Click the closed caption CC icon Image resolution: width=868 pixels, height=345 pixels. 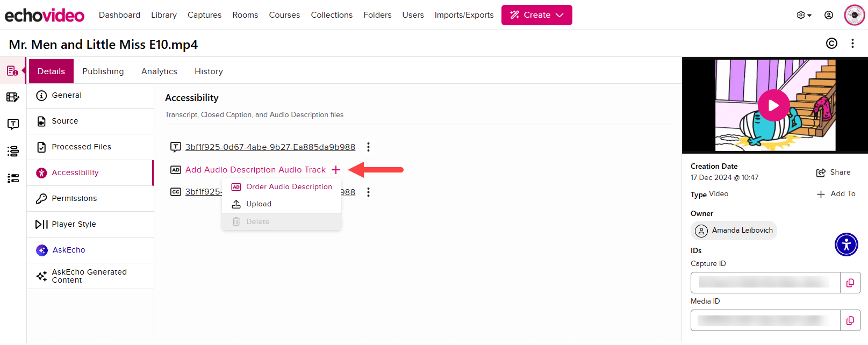tap(176, 192)
